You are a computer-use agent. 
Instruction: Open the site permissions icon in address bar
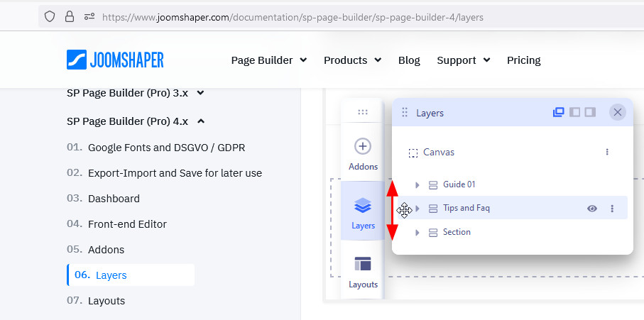point(89,17)
